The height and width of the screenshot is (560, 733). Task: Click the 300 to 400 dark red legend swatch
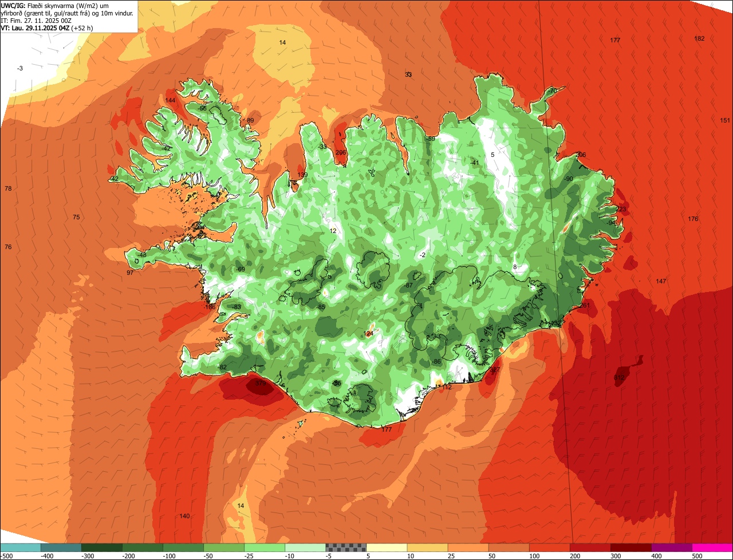(x=630, y=547)
